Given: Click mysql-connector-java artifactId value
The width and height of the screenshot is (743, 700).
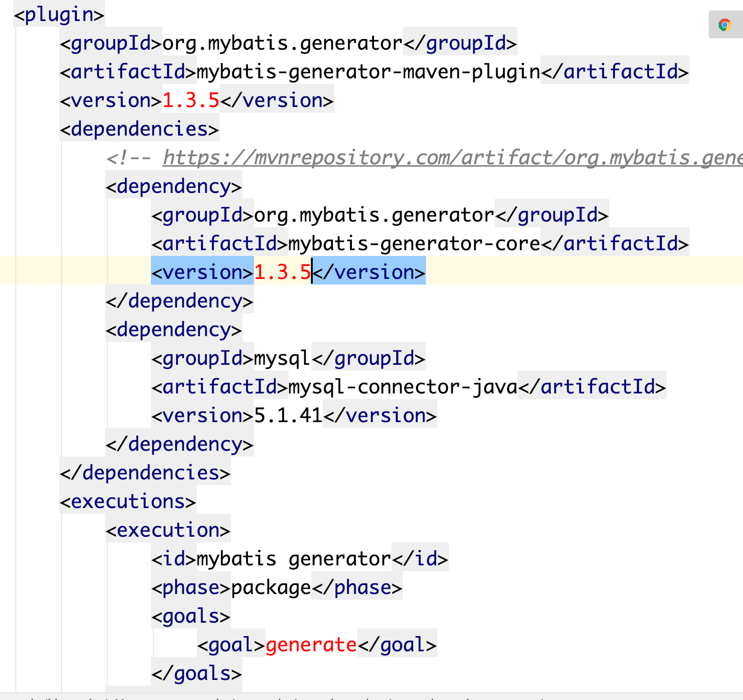Looking at the screenshot, I should click(x=403, y=387).
